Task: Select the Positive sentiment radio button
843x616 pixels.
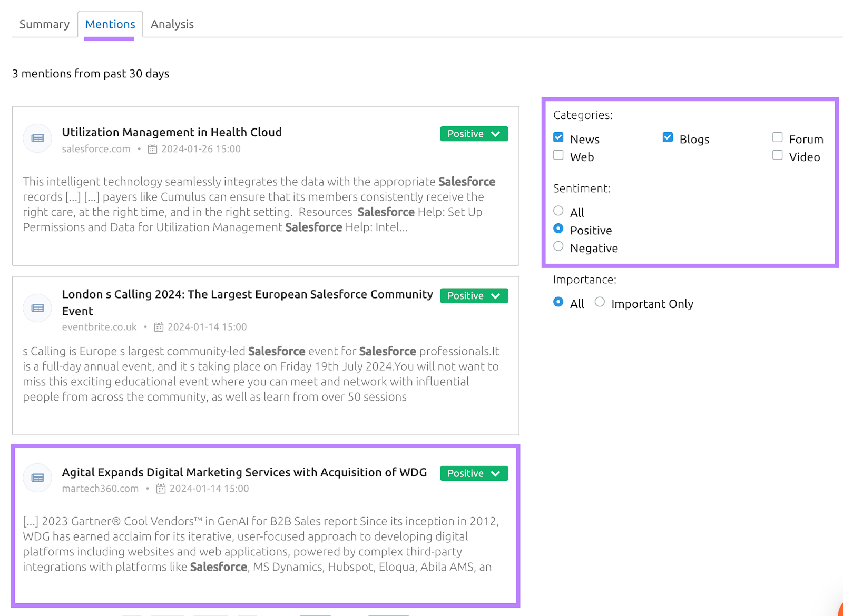Action: pos(558,228)
